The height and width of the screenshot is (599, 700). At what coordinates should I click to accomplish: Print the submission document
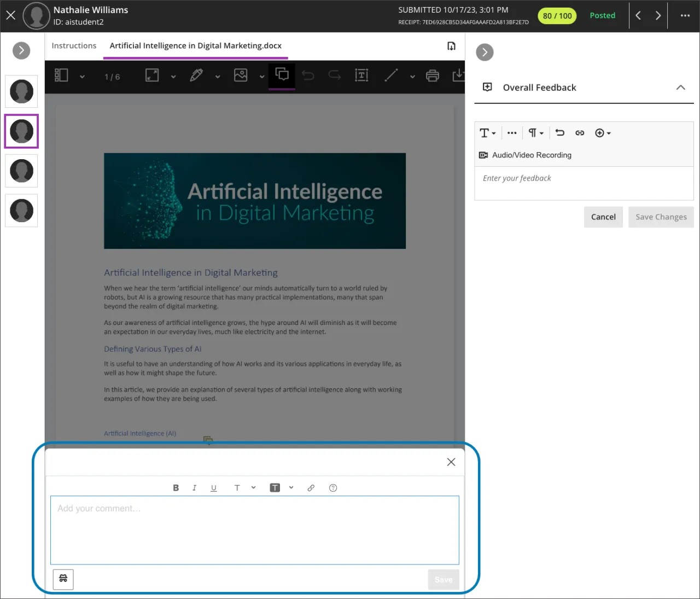(433, 75)
